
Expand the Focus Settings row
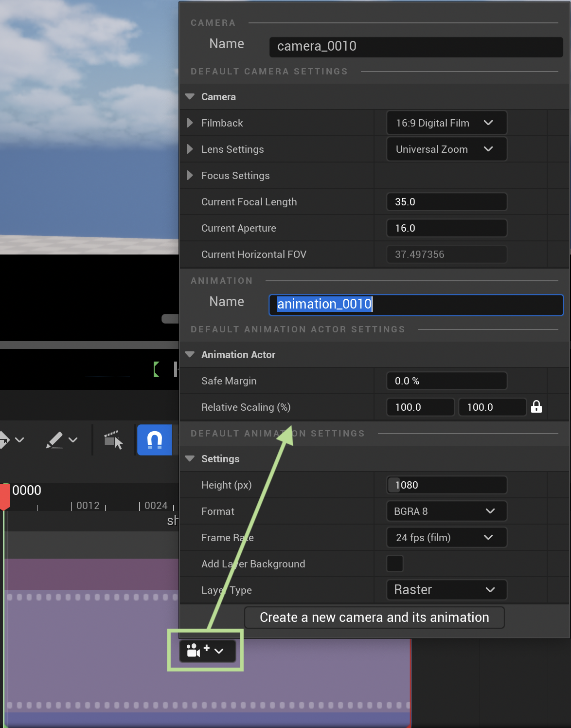(190, 176)
